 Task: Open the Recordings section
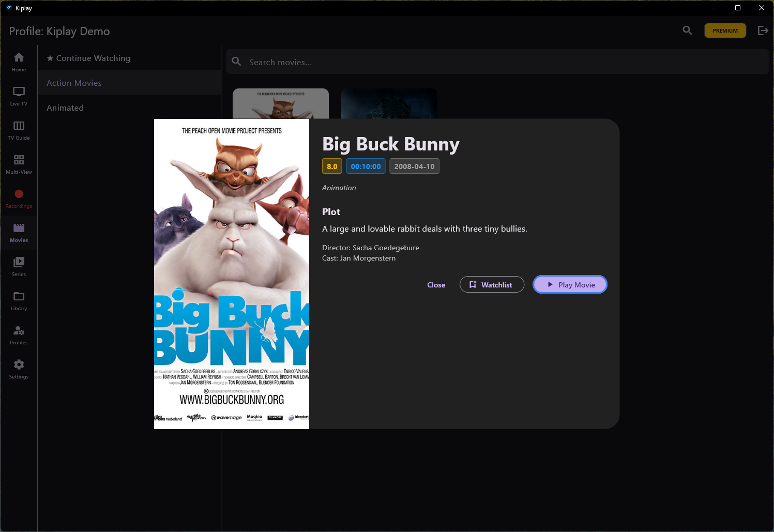[19, 198]
